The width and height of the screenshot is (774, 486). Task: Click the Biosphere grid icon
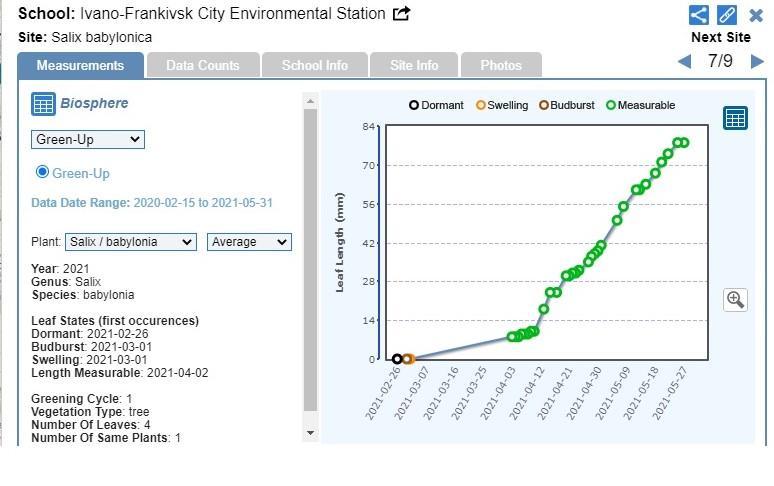coord(43,104)
